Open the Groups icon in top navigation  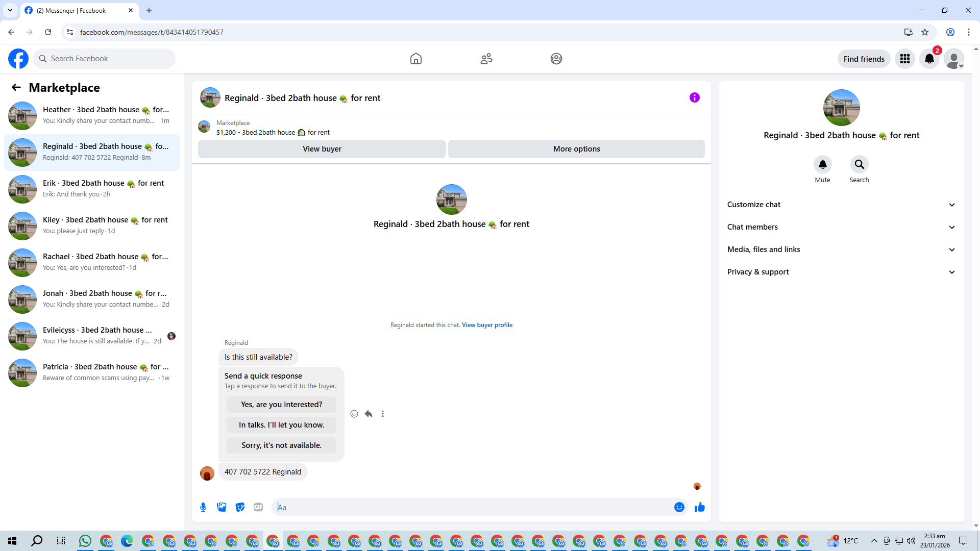[x=556, y=59]
